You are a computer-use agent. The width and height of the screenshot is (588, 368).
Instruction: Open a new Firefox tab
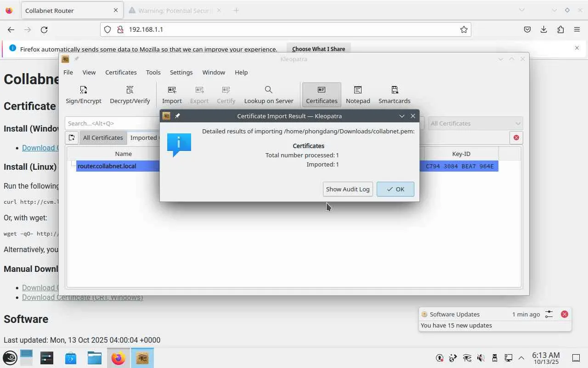coord(236,10)
